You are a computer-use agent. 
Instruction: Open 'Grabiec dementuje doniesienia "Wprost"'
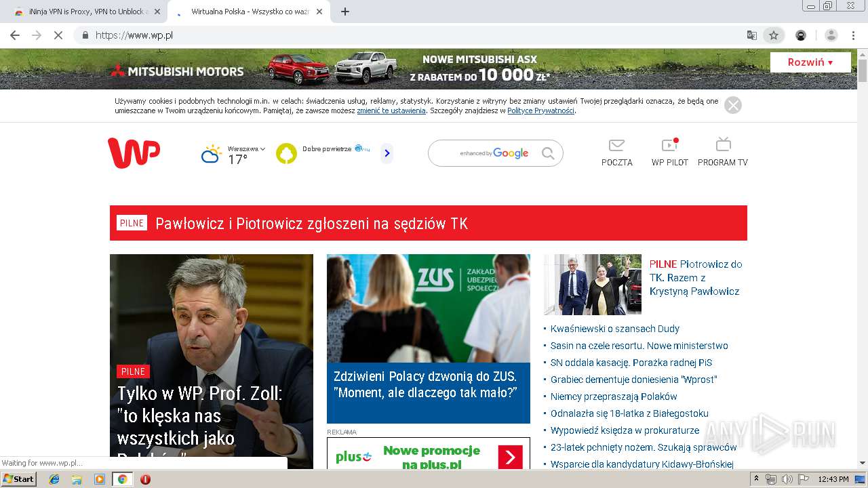(634, 380)
